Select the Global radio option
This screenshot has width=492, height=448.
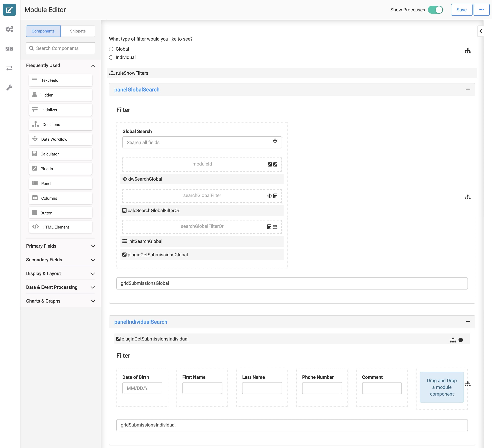111,49
